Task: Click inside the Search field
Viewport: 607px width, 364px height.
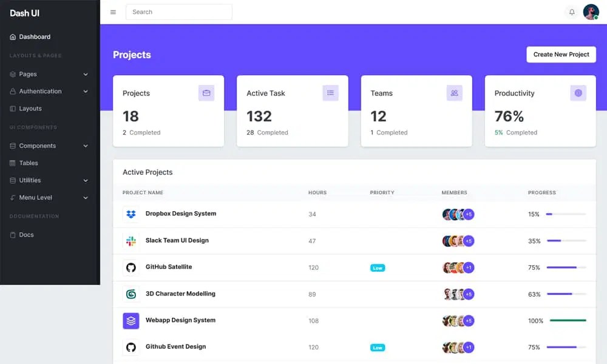Action: (178, 12)
